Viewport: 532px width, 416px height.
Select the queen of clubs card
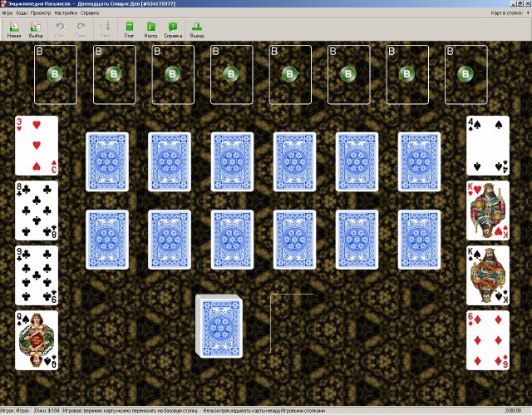tap(37, 340)
